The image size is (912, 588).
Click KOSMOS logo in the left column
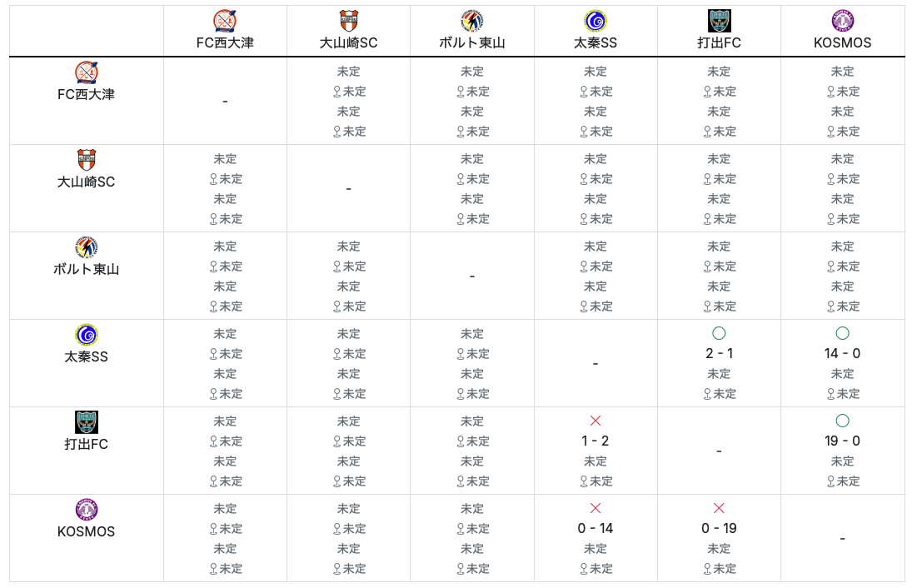86,510
